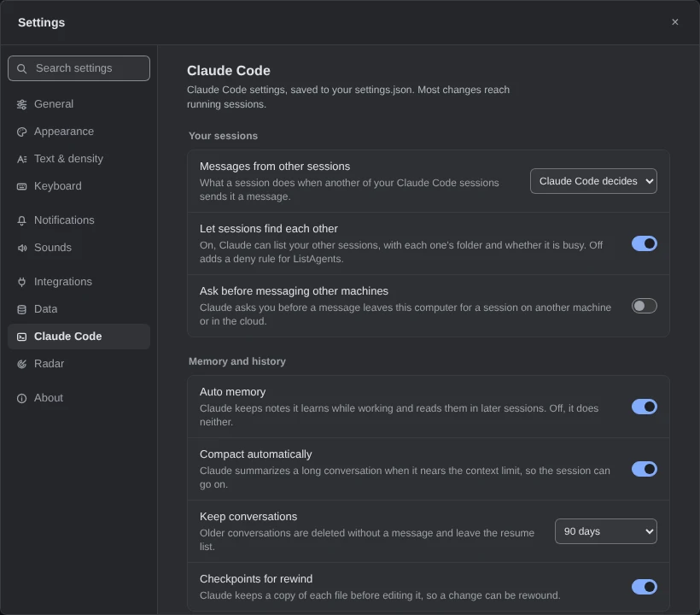Click the Checkpoints for rewind label

point(256,579)
